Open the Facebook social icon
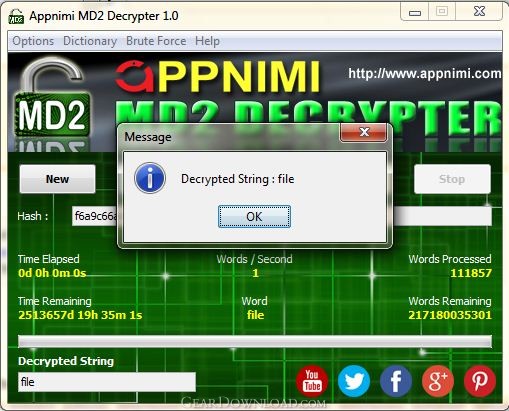Viewport: 509px width, 411px height. pyautogui.click(x=396, y=381)
